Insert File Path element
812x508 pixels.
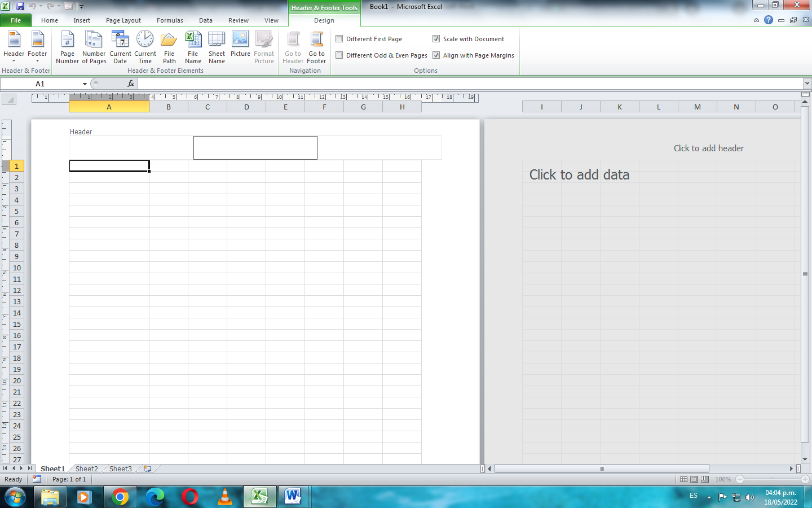[x=169, y=47]
